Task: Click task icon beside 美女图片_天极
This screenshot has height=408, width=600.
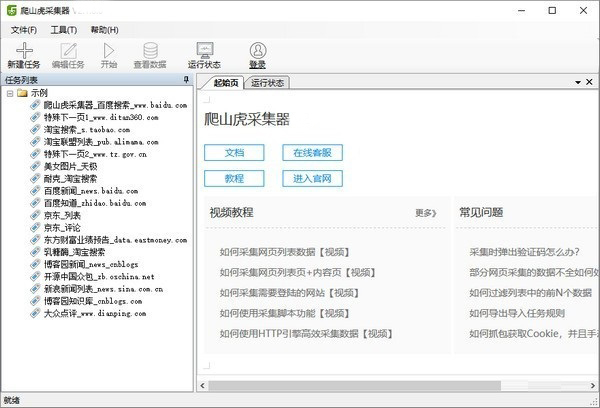Action: tap(35, 166)
